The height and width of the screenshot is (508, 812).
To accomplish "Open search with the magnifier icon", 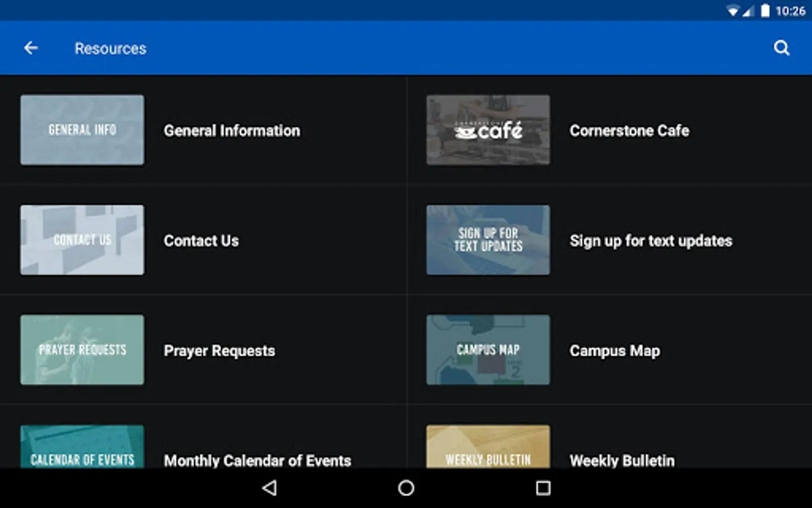I will click(x=782, y=48).
